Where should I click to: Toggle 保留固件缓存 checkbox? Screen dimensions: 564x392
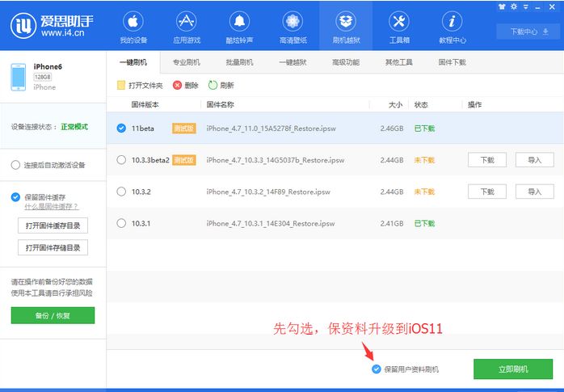point(15,197)
